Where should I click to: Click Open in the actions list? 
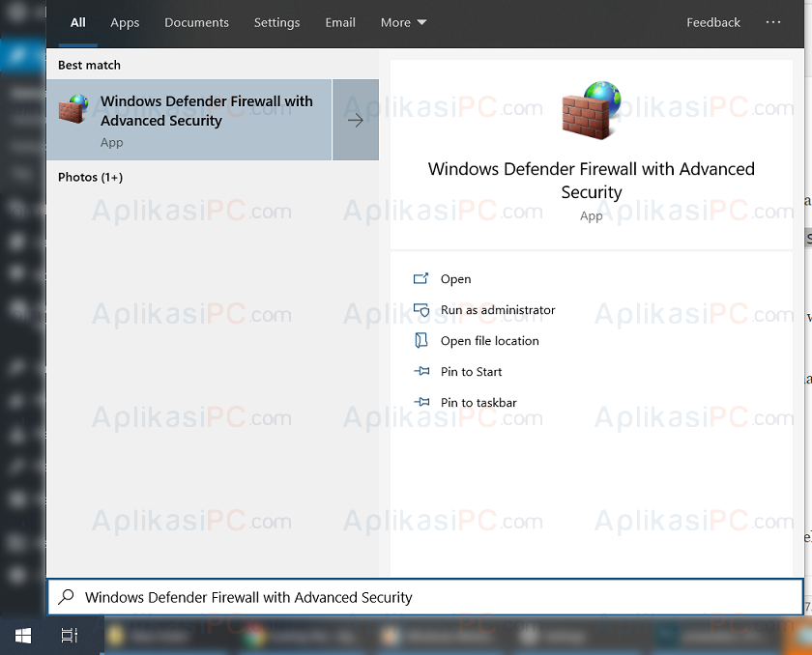(455, 279)
